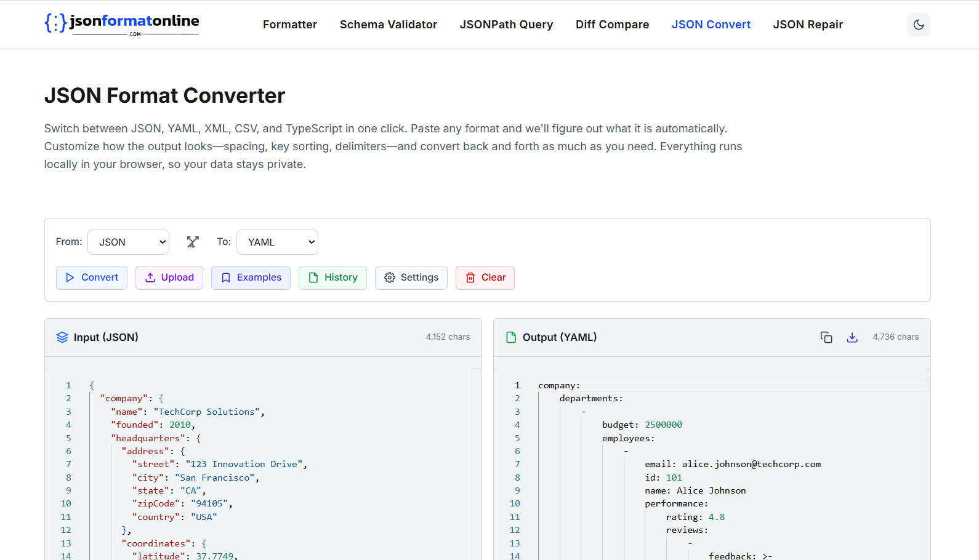Open JSONPath Query tool

pyautogui.click(x=506, y=25)
